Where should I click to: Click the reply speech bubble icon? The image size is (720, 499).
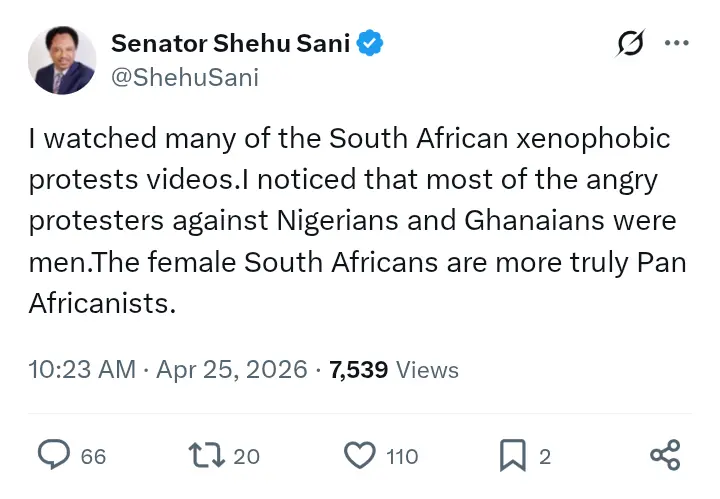point(52,456)
